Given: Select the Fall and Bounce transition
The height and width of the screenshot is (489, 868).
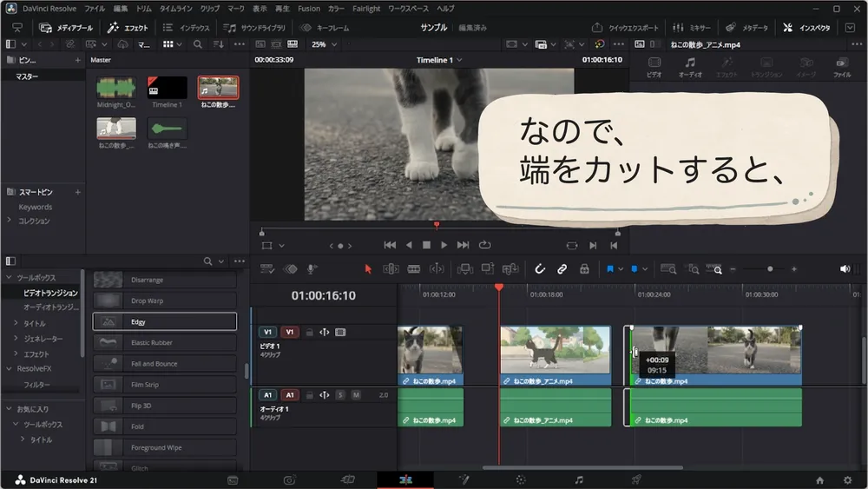Looking at the screenshot, I should click(164, 364).
